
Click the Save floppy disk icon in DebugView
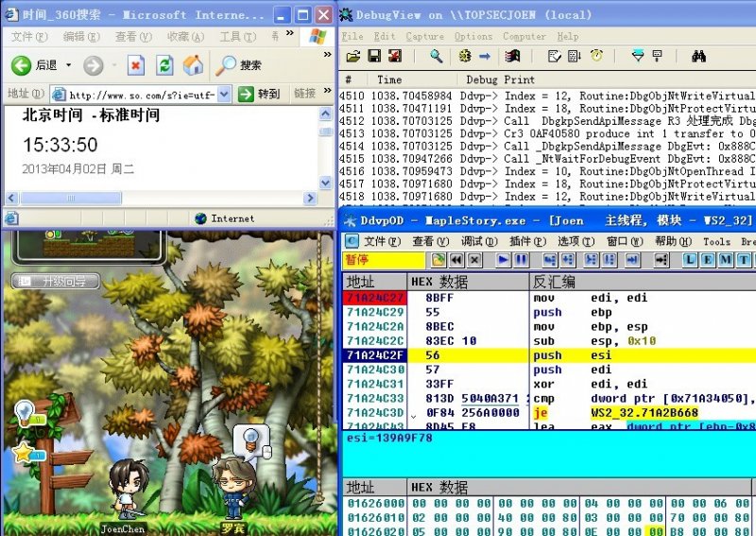click(374, 57)
